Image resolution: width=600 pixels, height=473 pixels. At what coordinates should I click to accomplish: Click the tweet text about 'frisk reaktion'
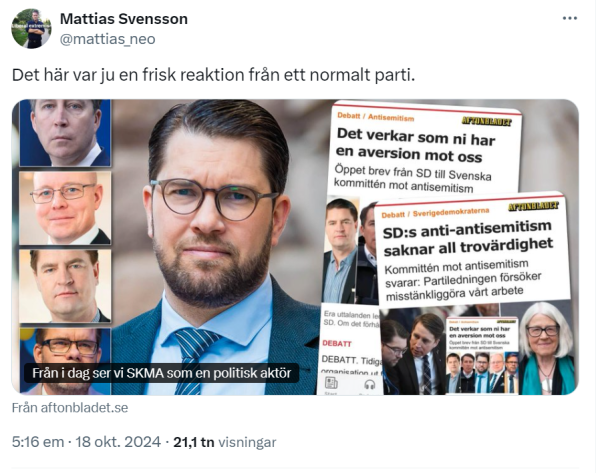[x=213, y=75]
